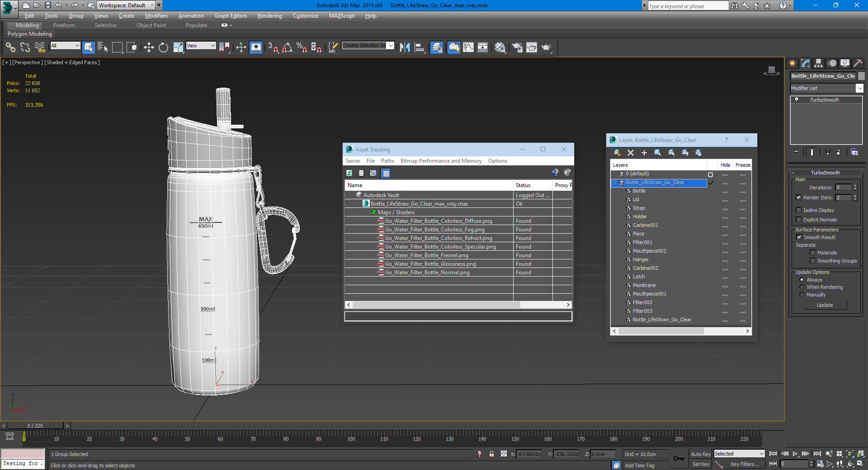Image resolution: width=868 pixels, height=470 pixels.
Task: Click the Update button in TurboSmooth
Action: point(825,305)
